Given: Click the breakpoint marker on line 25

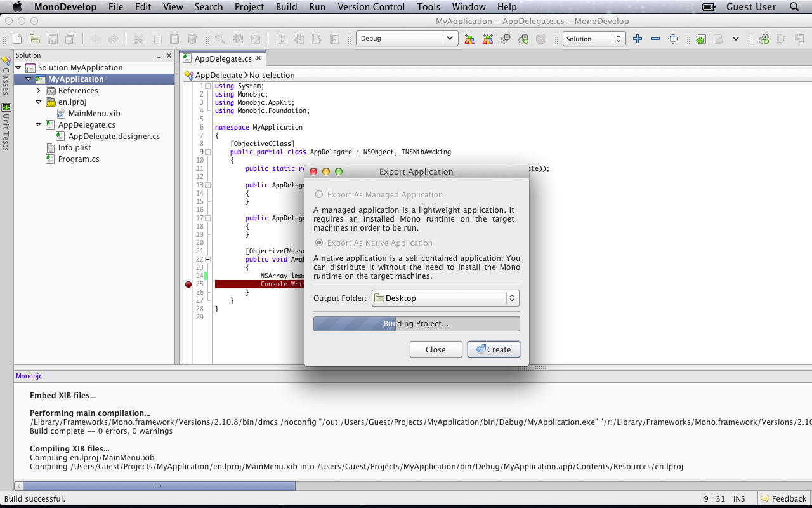Looking at the screenshot, I should coord(188,284).
